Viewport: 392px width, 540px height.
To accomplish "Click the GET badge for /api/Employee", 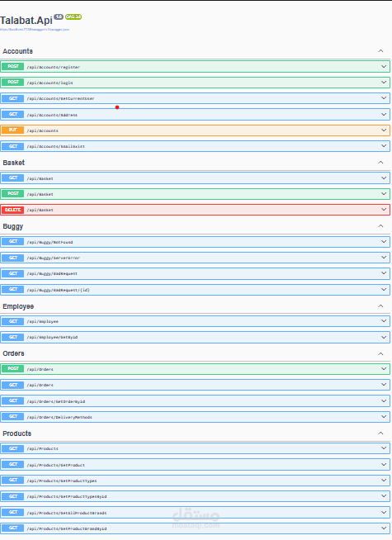I will pos(12,321).
